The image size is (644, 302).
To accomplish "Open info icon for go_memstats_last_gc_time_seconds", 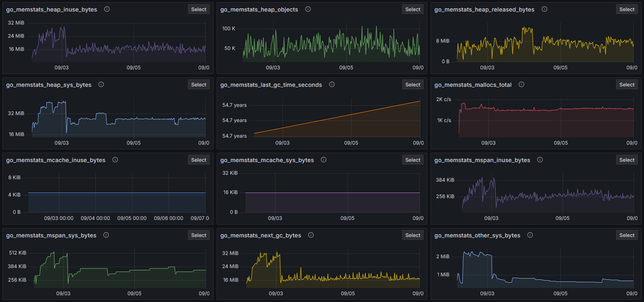I will click(332, 84).
